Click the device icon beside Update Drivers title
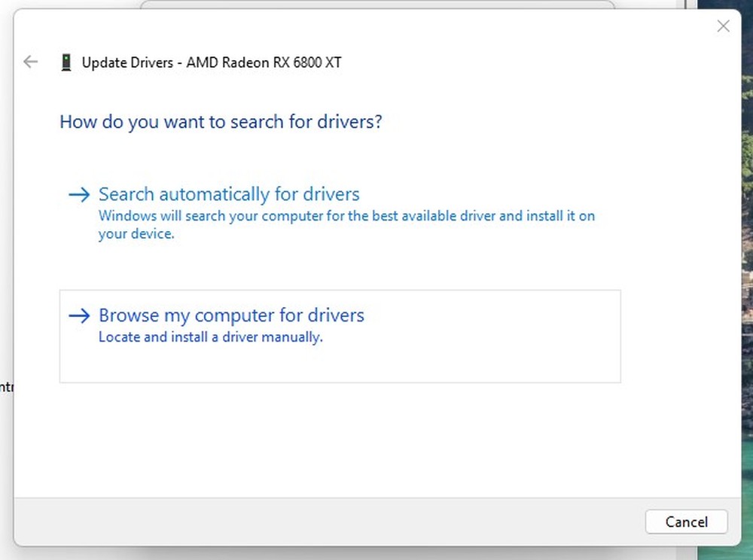The width and height of the screenshot is (753, 560). 66,62
